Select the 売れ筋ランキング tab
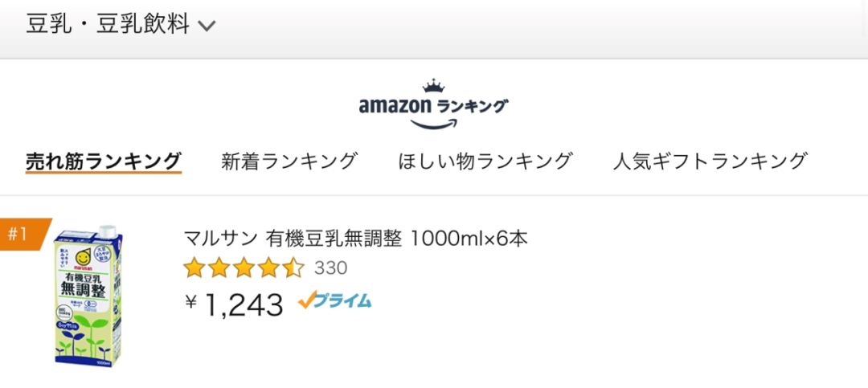 click(x=103, y=161)
